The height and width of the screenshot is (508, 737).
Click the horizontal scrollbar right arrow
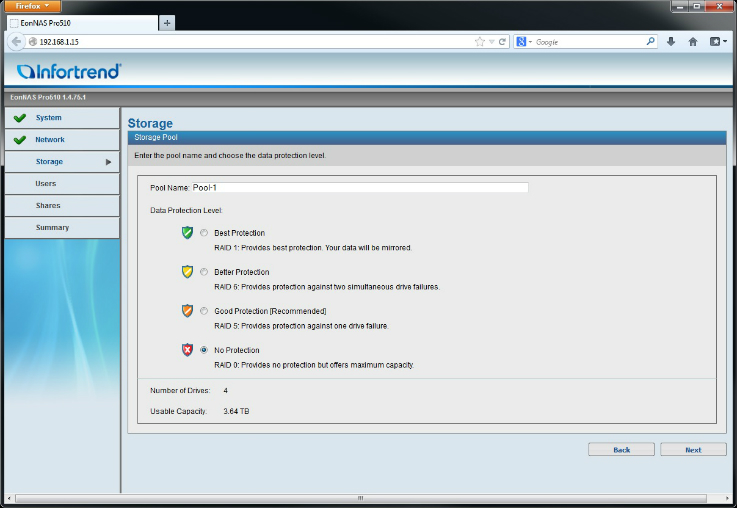tap(728, 498)
